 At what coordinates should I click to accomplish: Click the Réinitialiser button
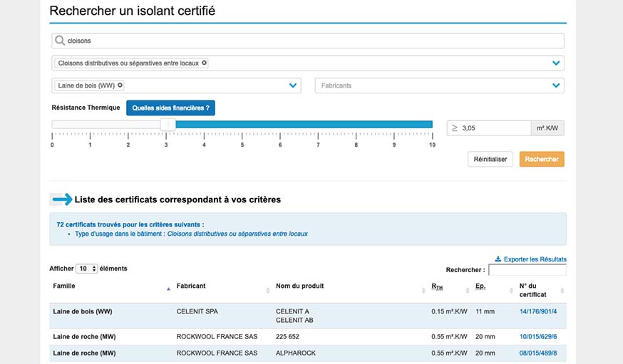[490, 159]
